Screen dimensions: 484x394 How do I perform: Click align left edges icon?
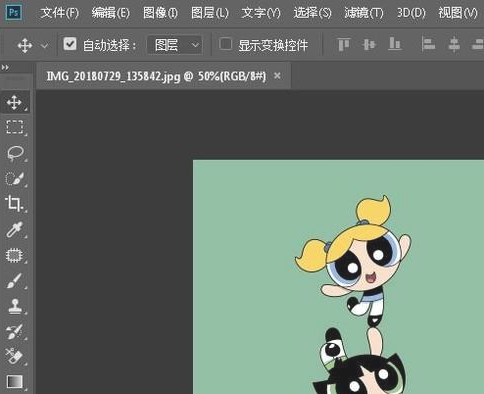click(x=428, y=44)
